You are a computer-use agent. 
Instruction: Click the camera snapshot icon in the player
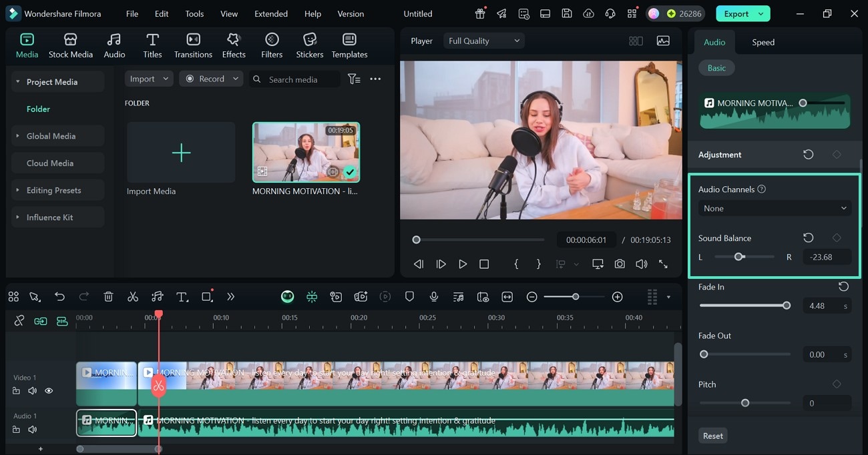pos(620,264)
